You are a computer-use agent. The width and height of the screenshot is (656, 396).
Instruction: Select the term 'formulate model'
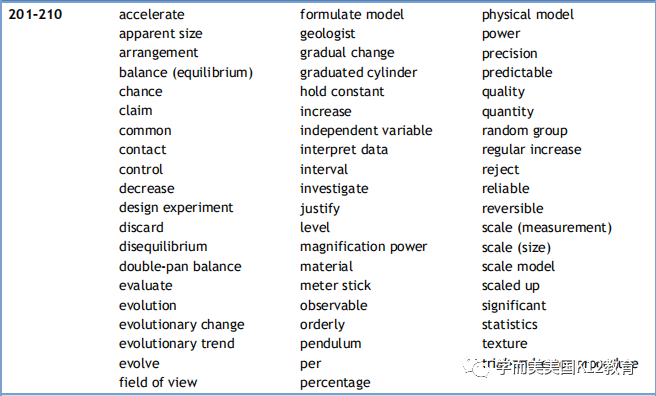click(x=351, y=15)
